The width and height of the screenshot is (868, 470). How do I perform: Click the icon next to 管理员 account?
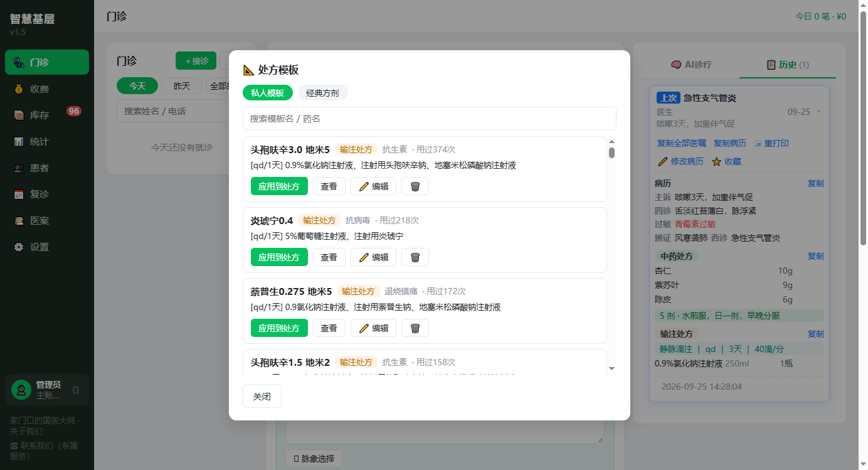pos(76,390)
